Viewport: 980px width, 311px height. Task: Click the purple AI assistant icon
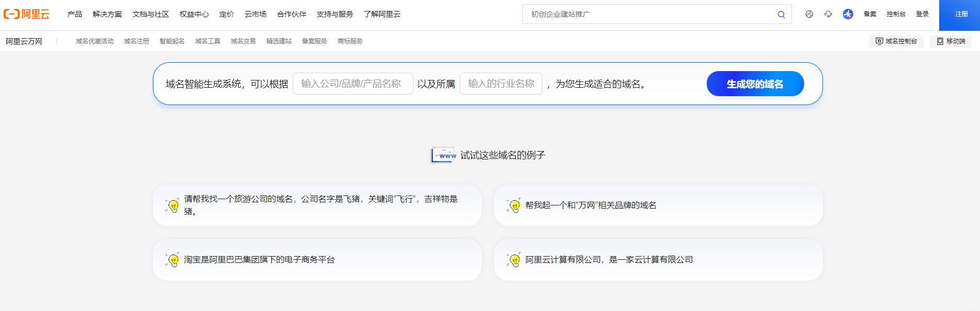(x=848, y=14)
